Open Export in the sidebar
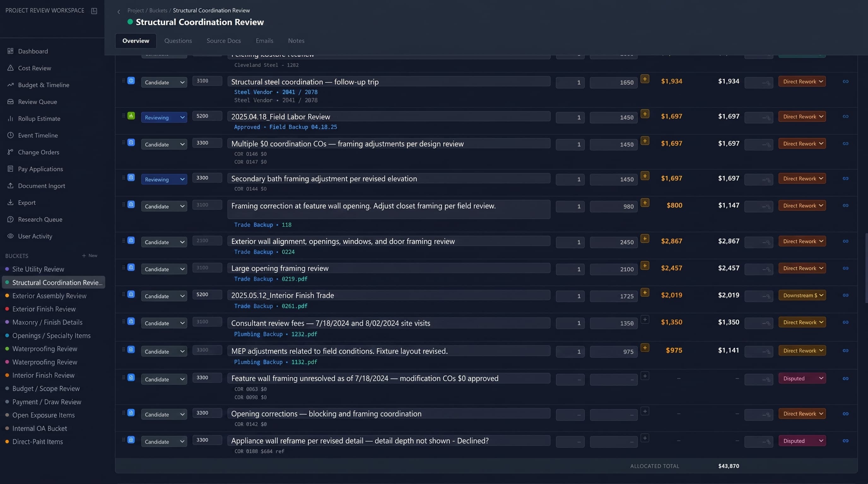868x484 pixels. [x=26, y=203]
